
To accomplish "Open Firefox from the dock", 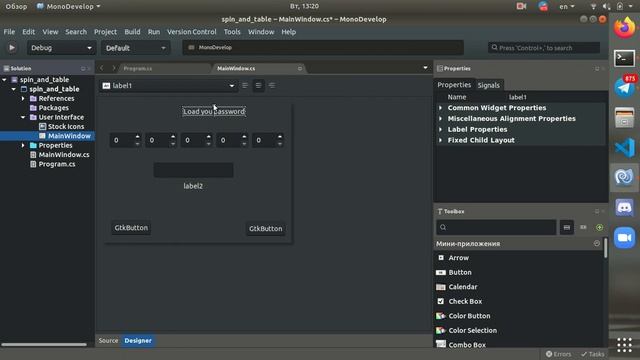I will 624,28.
